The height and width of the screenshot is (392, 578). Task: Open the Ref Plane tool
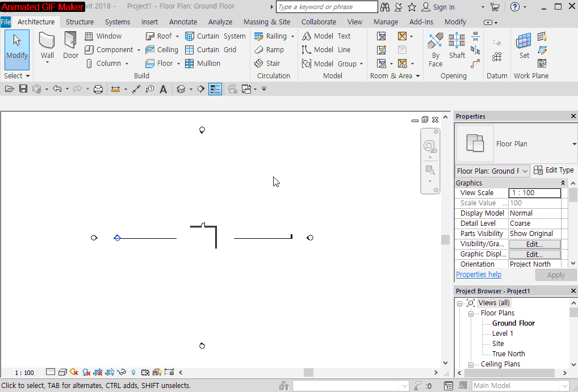[542, 50]
